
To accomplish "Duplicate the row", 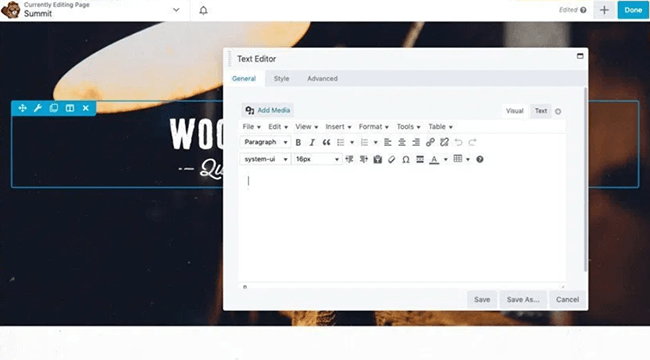I will [x=53, y=108].
